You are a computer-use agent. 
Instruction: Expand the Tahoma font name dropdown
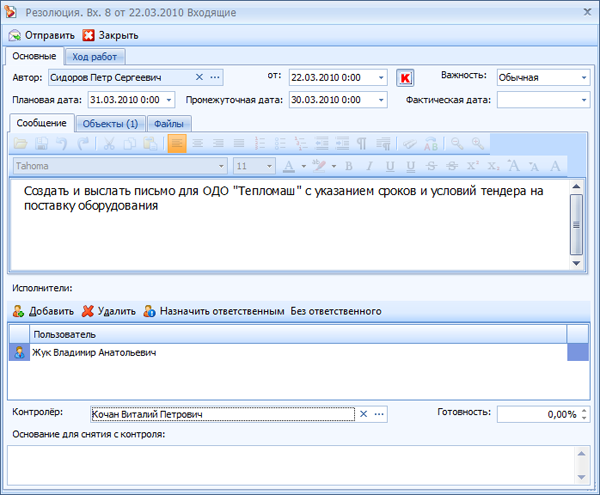(221, 166)
